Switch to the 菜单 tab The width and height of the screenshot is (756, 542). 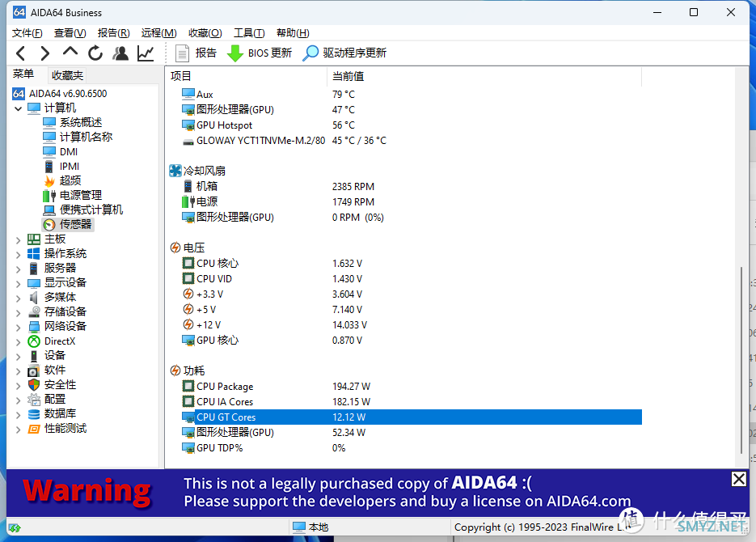point(23,74)
